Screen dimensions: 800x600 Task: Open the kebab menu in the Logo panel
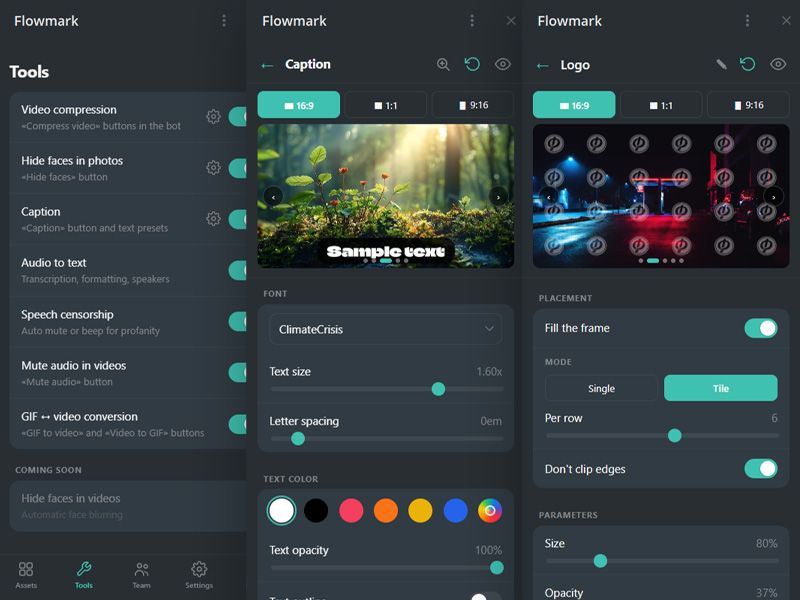tap(747, 20)
